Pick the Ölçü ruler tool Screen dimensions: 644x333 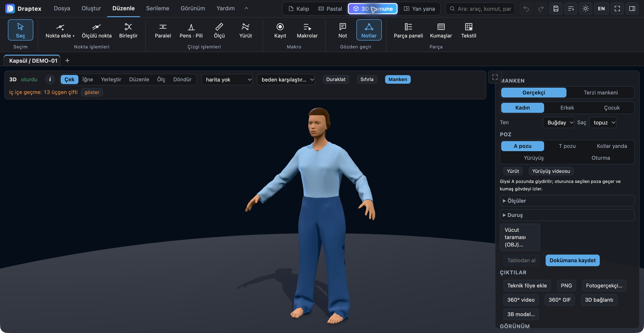[x=219, y=30]
